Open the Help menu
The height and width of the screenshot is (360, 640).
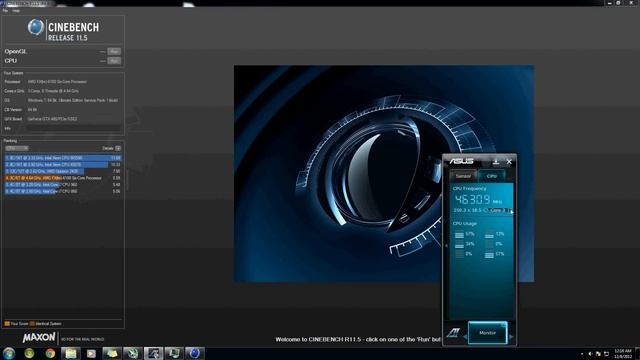(16, 11)
